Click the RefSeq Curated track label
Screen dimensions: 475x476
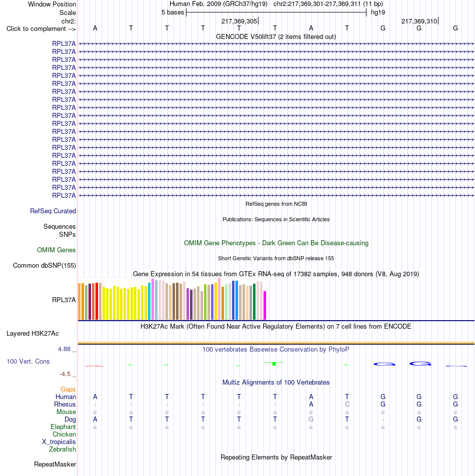53,211
